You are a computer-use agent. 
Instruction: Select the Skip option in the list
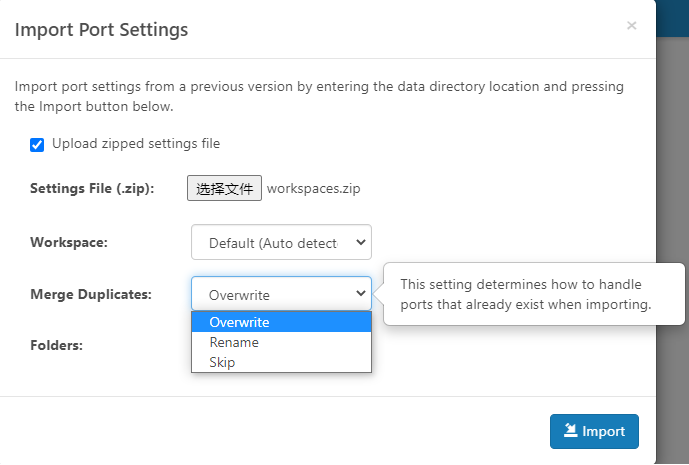coord(281,363)
